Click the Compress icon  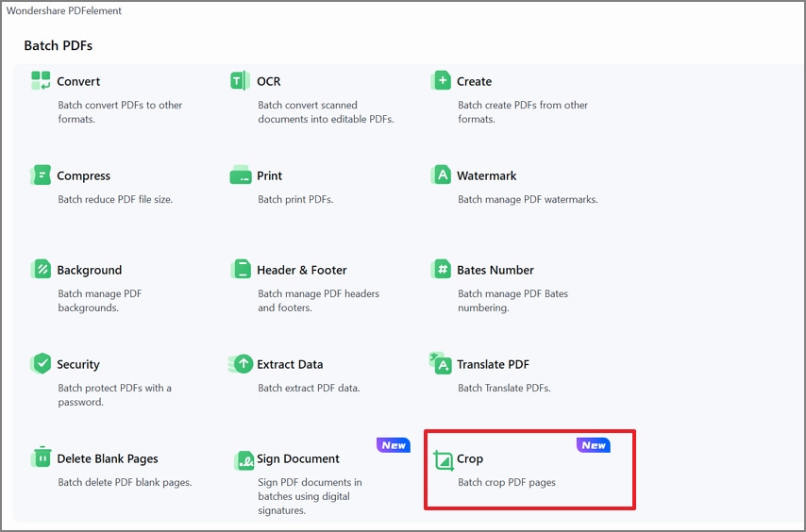(x=41, y=175)
